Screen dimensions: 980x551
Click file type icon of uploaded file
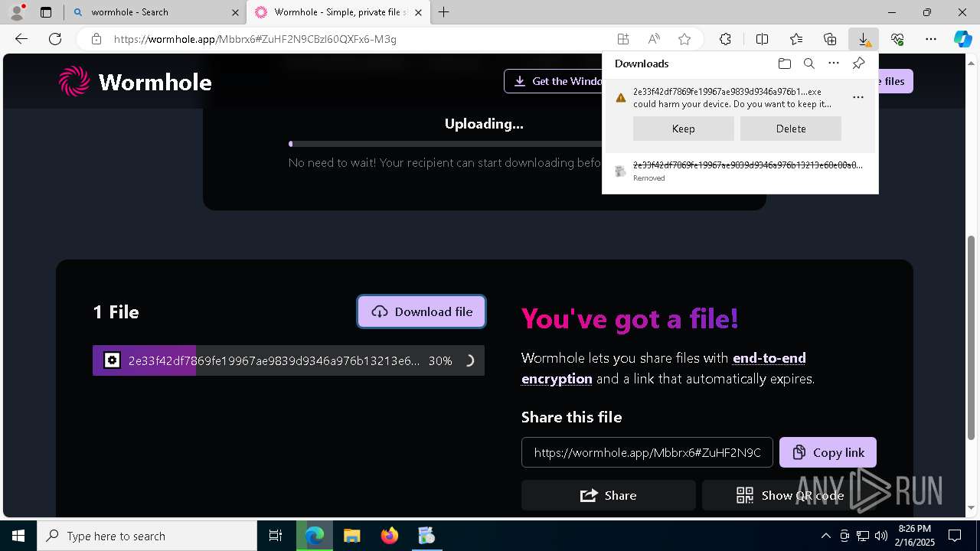point(112,360)
